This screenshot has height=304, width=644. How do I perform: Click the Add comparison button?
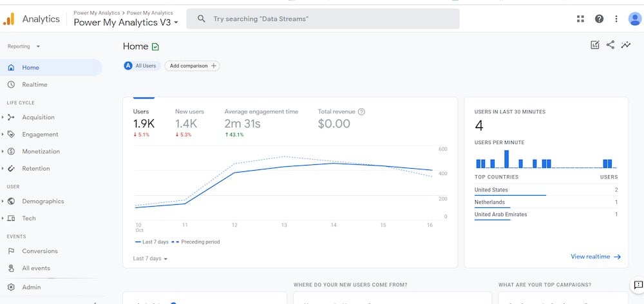[192, 66]
